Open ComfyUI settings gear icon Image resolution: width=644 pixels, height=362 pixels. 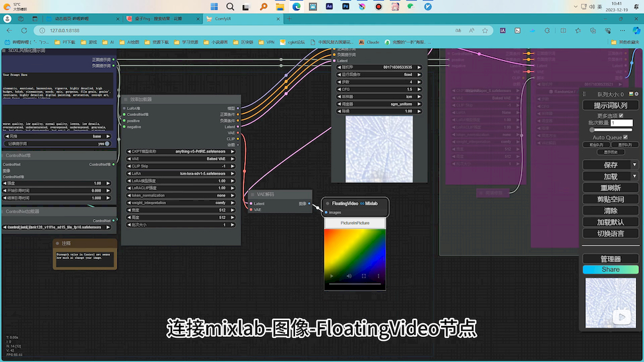636,94
